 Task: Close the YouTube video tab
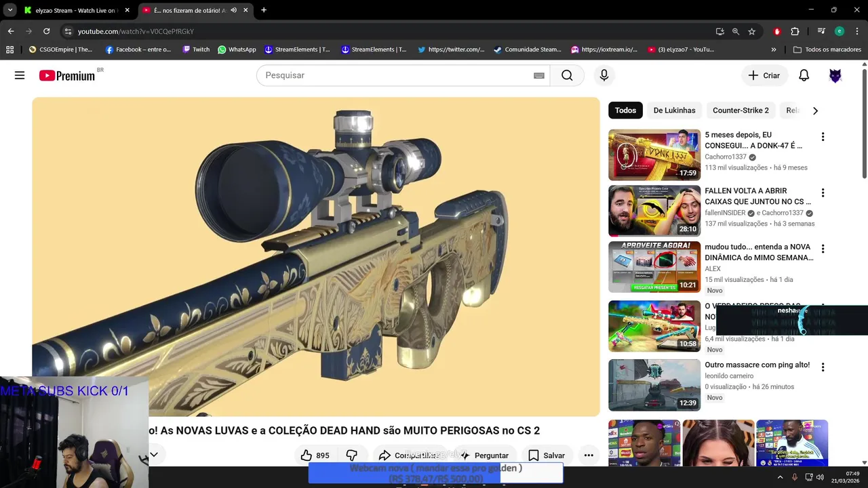245,10
